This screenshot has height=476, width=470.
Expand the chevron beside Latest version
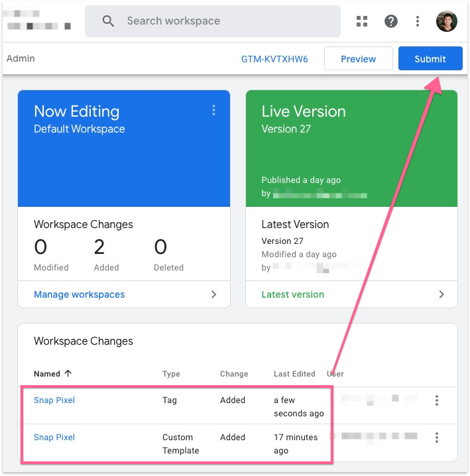point(441,294)
